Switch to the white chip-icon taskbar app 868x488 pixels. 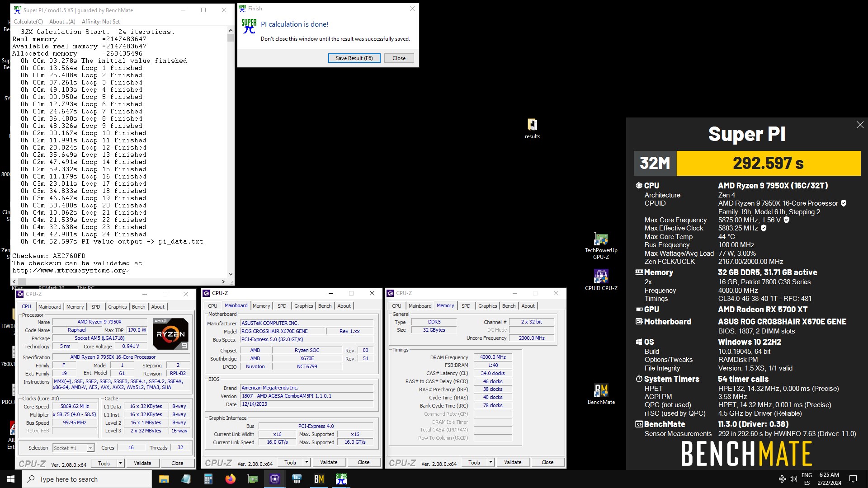tap(297, 479)
